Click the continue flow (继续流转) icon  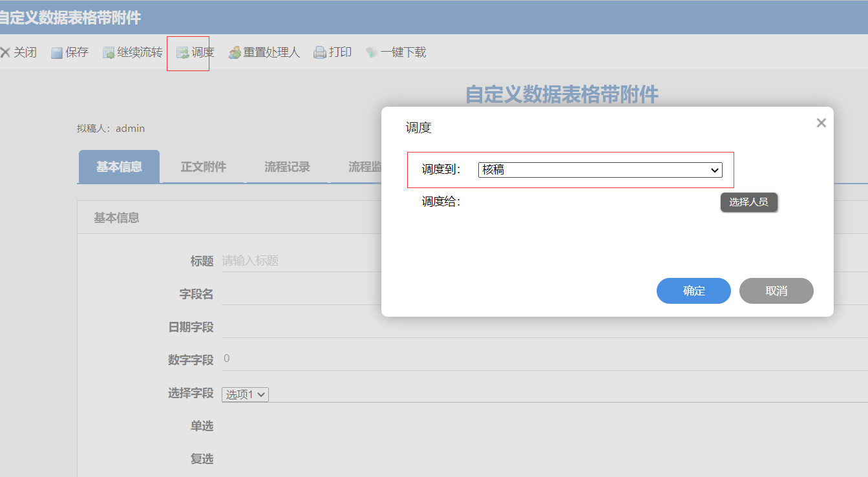tap(109, 53)
